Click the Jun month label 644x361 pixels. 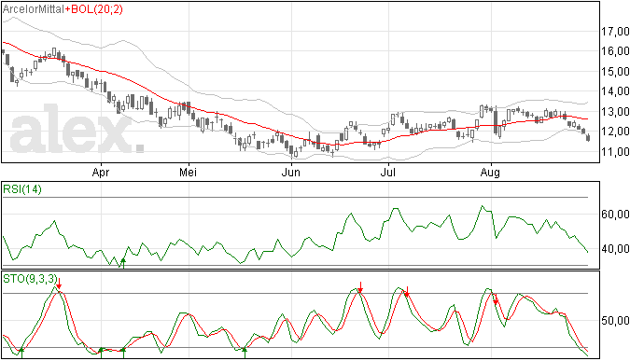click(291, 172)
